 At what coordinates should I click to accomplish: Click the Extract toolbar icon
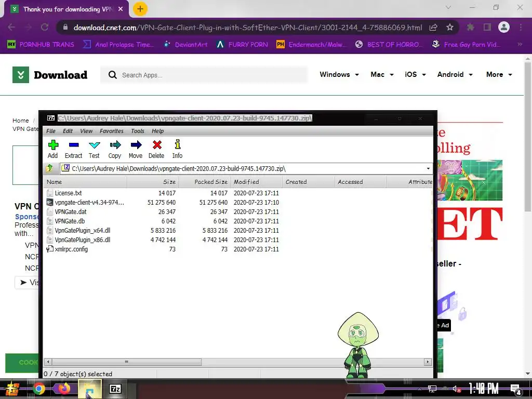point(73,149)
